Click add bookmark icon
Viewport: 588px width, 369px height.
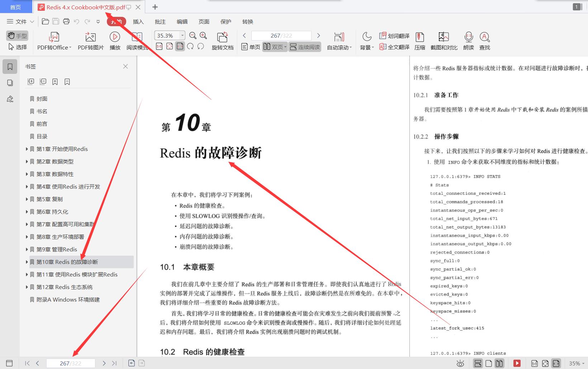pos(55,82)
